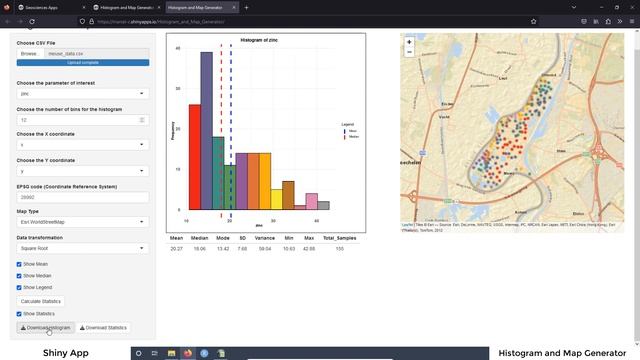Click the Download Histogram button
The width and height of the screenshot is (640, 360).
(x=46, y=328)
